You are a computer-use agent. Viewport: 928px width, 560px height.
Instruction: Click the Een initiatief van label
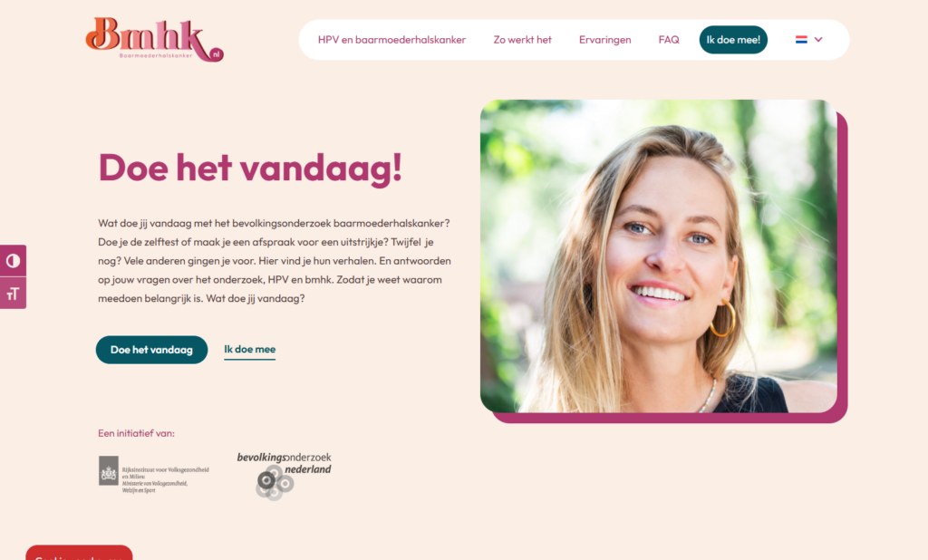pos(136,433)
